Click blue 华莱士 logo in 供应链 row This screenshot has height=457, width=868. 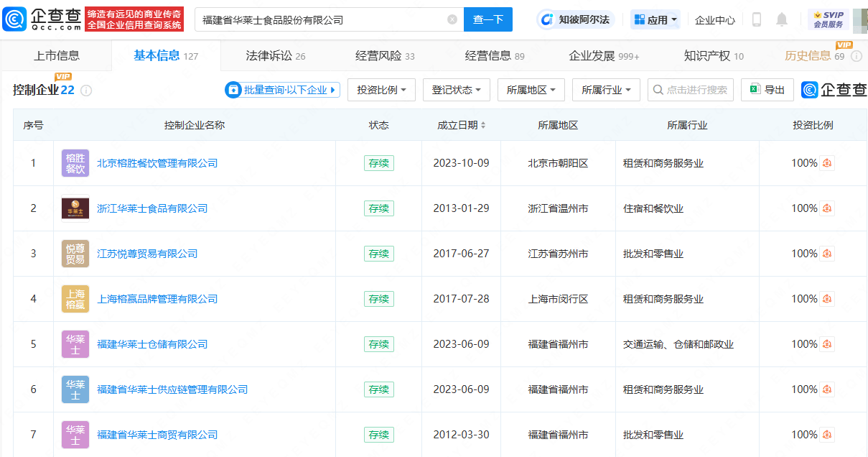point(75,389)
